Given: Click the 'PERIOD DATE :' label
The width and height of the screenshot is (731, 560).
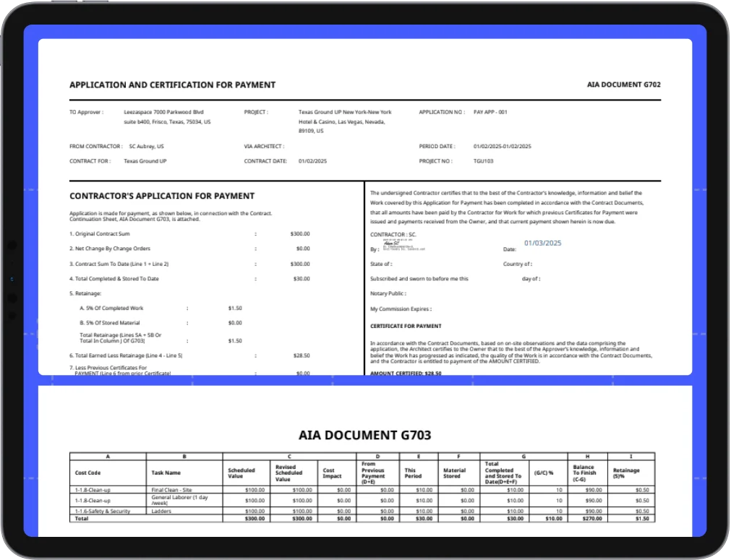Looking at the screenshot, I should (437, 146).
